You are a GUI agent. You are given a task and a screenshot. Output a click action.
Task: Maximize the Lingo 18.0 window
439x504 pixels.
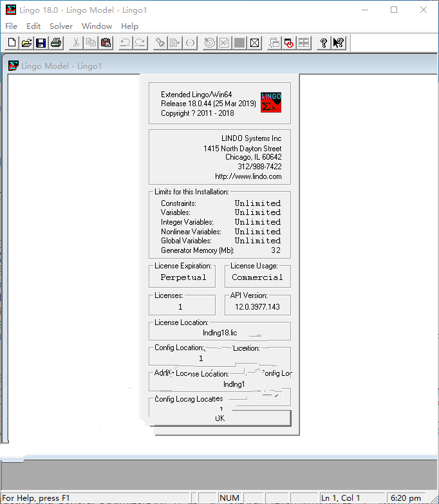click(x=394, y=10)
